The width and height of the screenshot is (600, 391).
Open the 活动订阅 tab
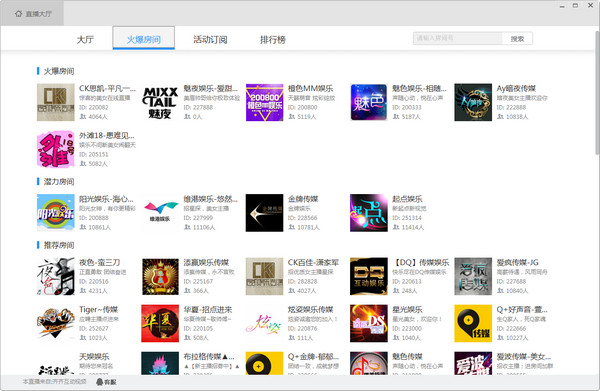click(x=210, y=39)
